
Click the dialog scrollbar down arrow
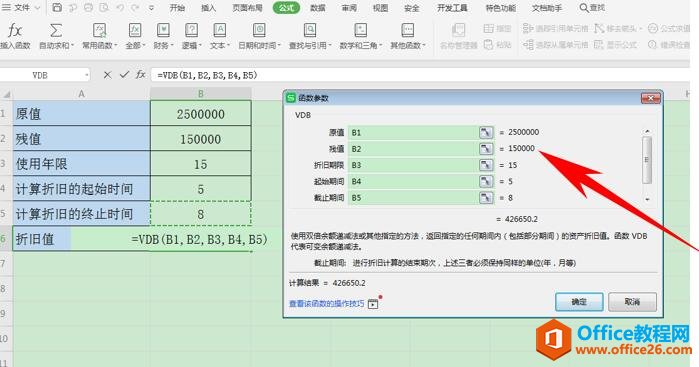click(647, 199)
